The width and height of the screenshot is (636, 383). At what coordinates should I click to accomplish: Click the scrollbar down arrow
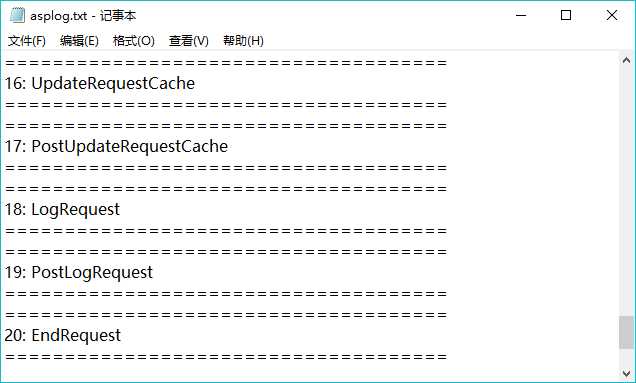[x=626, y=373]
